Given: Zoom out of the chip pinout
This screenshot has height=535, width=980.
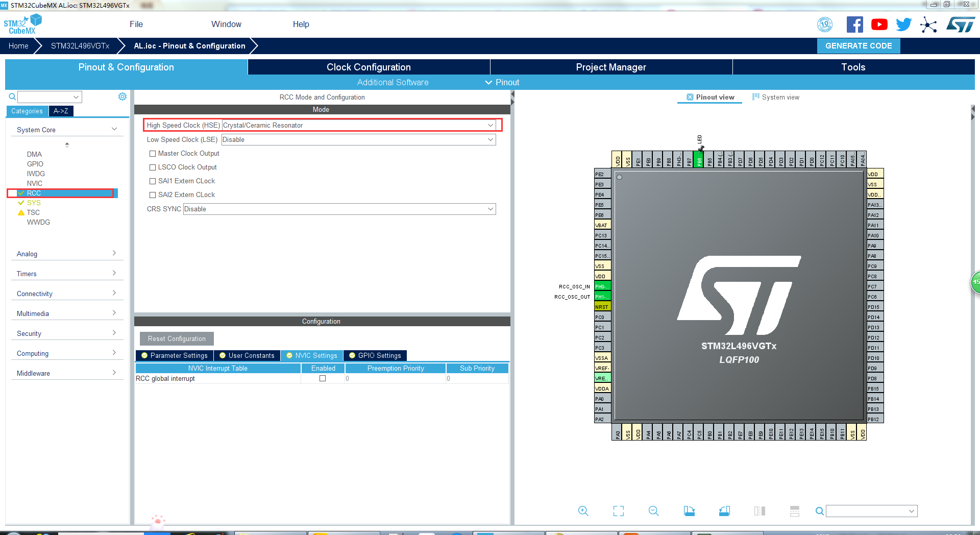Looking at the screenshot, I should (654, 511).
